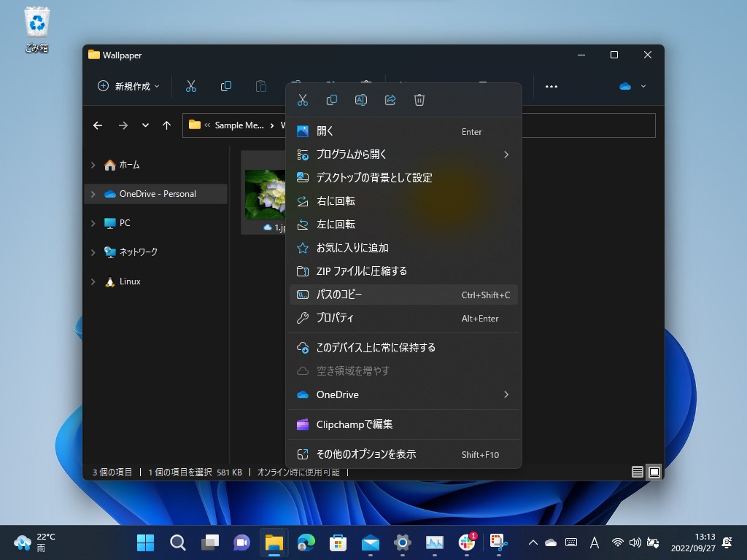Select the Cut icon on the Explorer toolbar
The width and height of the screenshot is (747, 560).
(191, 86)
